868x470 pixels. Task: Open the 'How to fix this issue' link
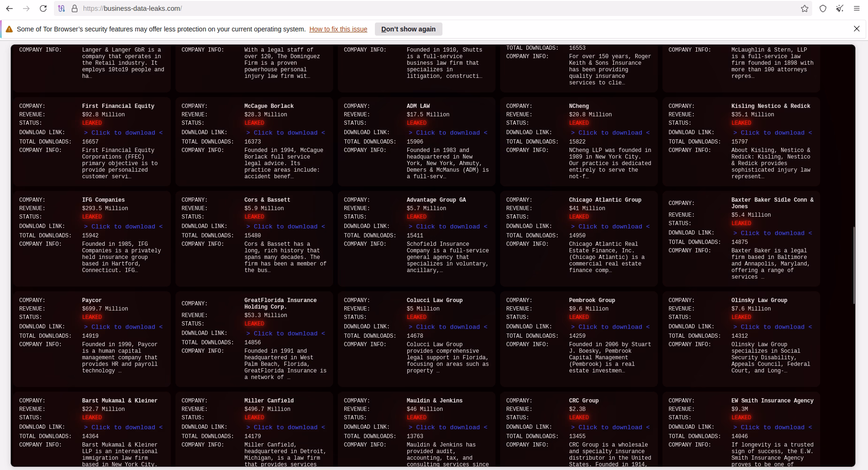[x=338, y=29]
